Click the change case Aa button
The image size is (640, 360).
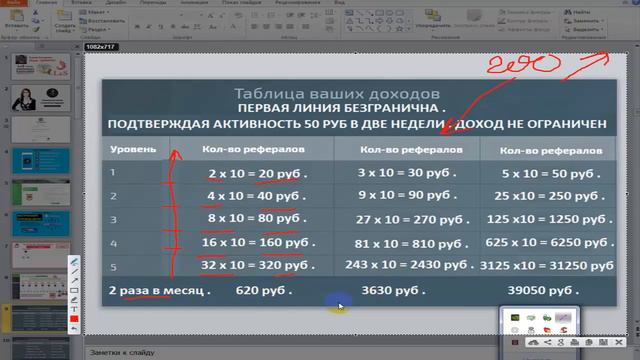(x=213, y=27)
